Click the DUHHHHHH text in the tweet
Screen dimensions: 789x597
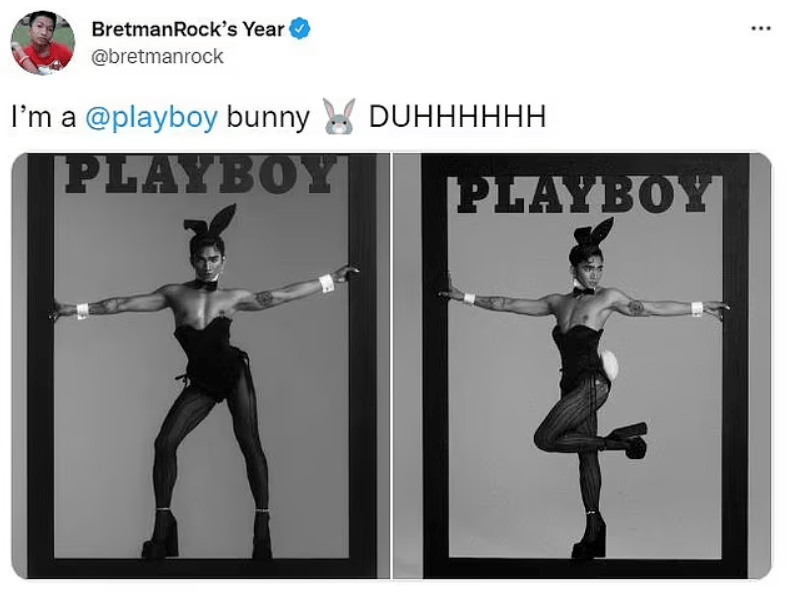point(457,116)
